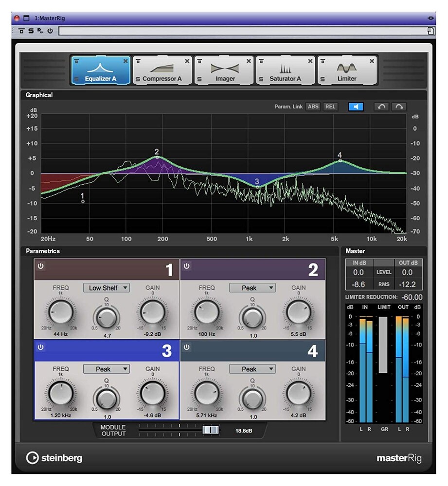Close the Imager module using its X icon
Image resolution: width=448 pixels, height=486 pixels.
point(249,61)
